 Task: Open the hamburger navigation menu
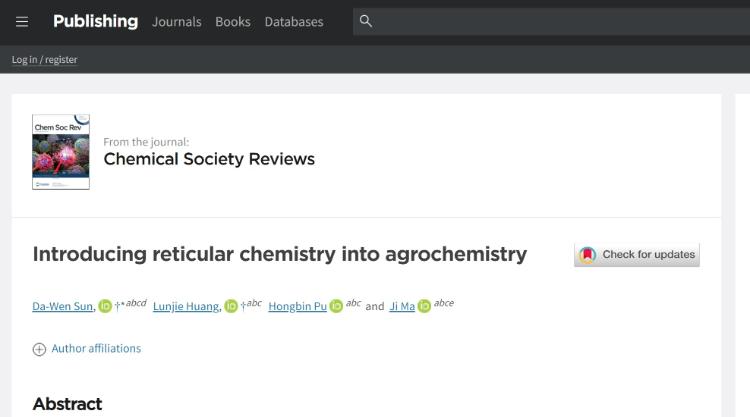click(x=22, y=22)
